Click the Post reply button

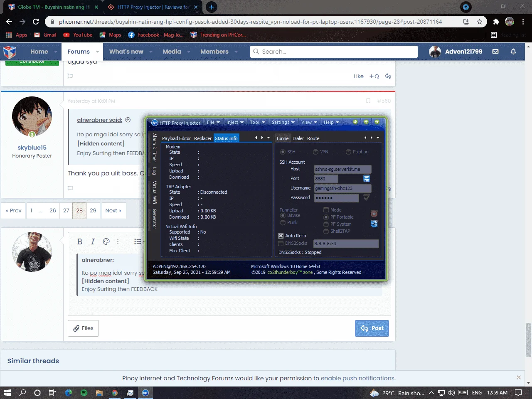pos(372,328)
